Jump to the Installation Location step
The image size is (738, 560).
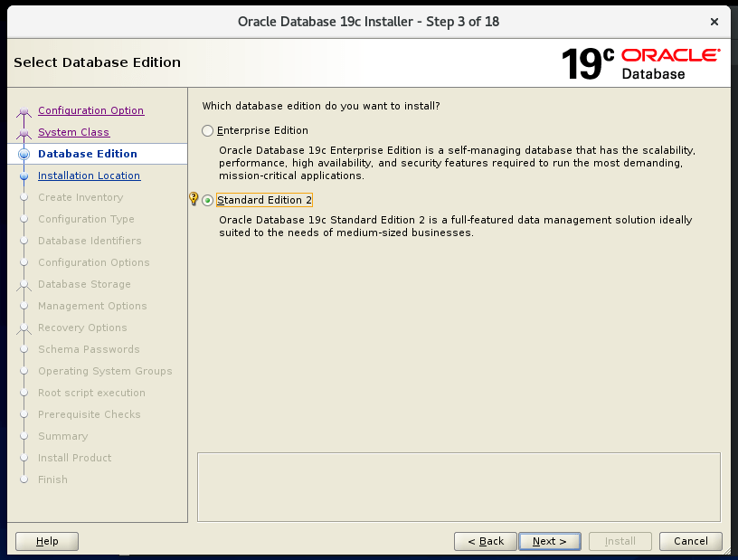click(89, 176)
